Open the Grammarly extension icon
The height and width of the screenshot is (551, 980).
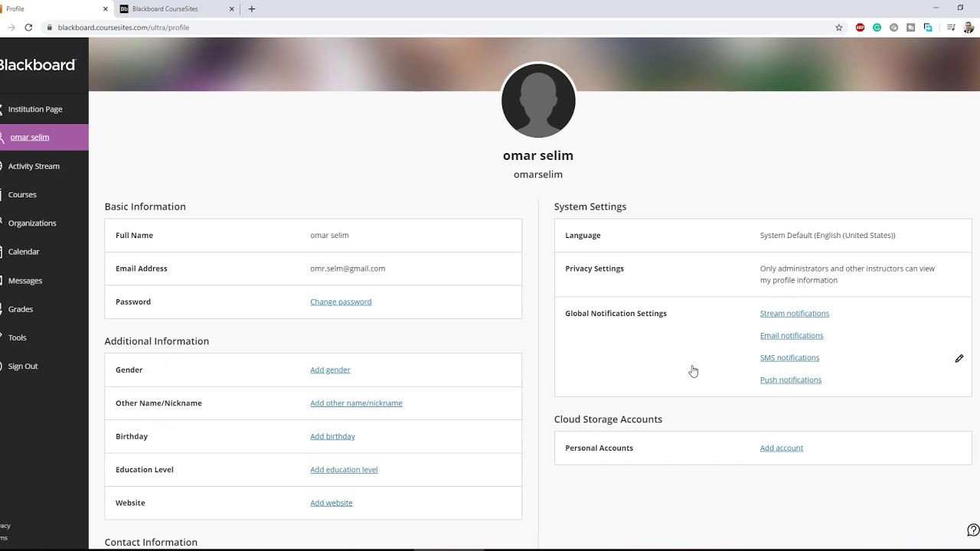(x=877, y=28)
